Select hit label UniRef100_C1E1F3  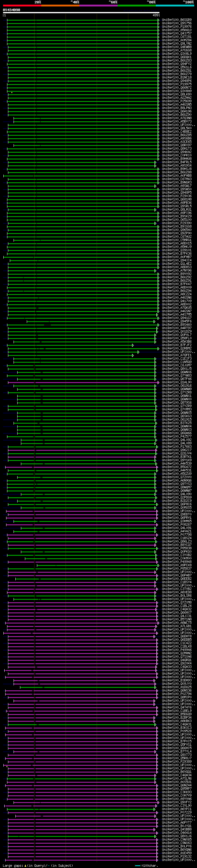(x=177, y=358)
